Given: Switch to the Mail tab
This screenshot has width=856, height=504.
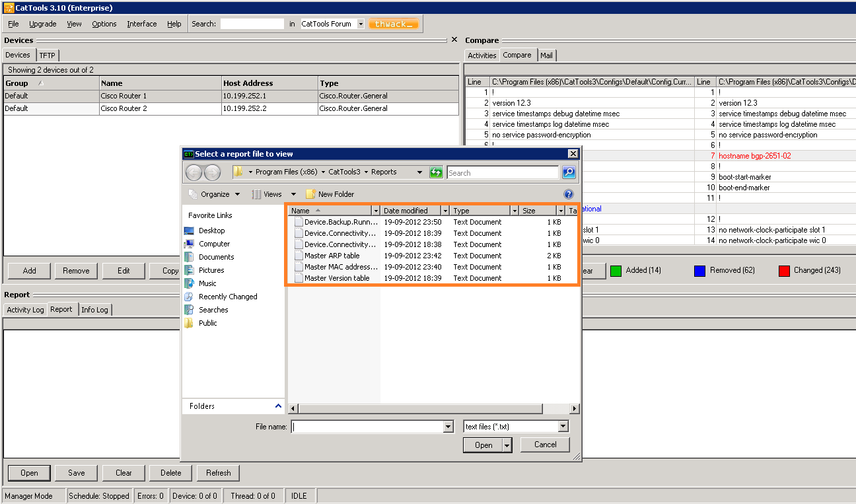Looking at the screenshot, I should pyautogui.click(x=546, y=55).
